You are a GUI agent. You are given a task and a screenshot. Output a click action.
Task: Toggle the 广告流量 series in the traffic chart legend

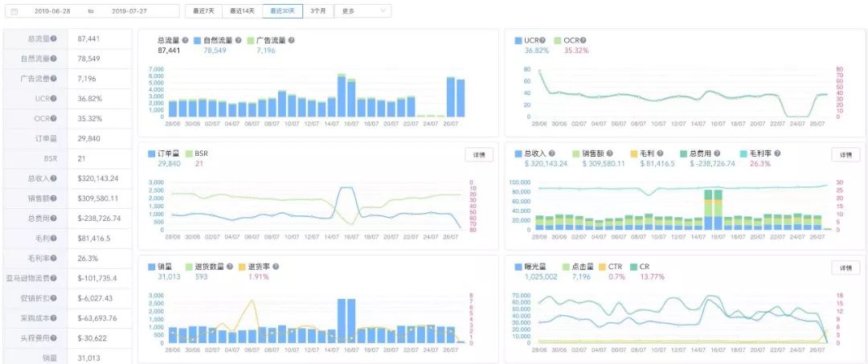pos(266,40)
